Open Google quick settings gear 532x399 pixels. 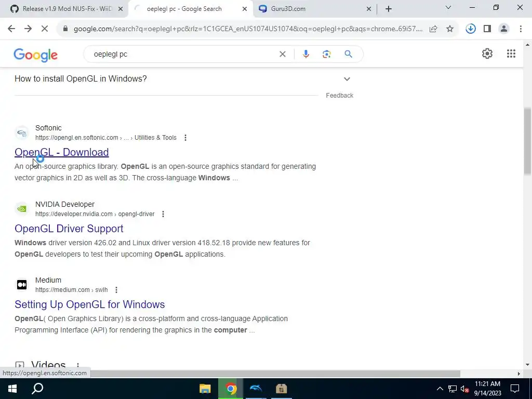[487, 54]
